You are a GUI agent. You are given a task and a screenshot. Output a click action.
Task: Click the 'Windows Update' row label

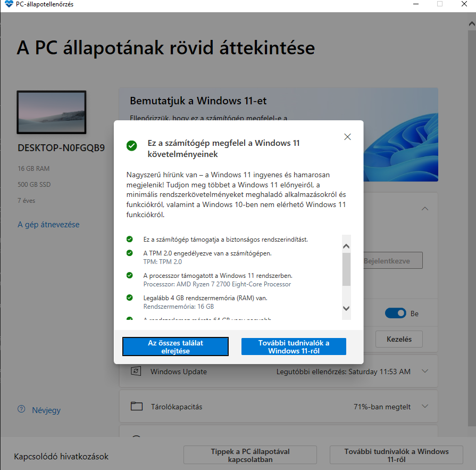tap(179, 372)
